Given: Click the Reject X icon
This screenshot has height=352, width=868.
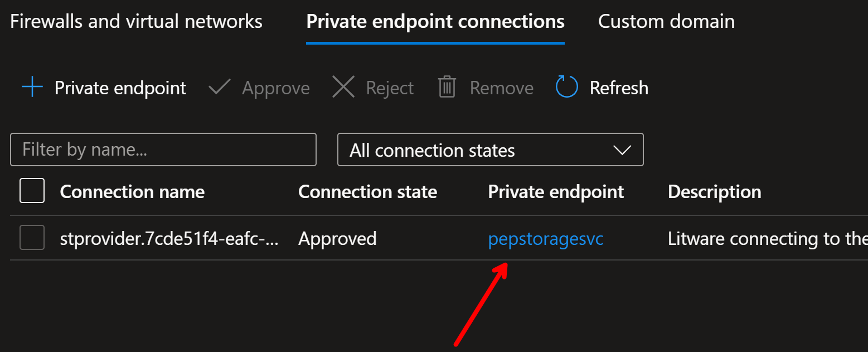Looking at the screenshot, I should coord(343,88).
